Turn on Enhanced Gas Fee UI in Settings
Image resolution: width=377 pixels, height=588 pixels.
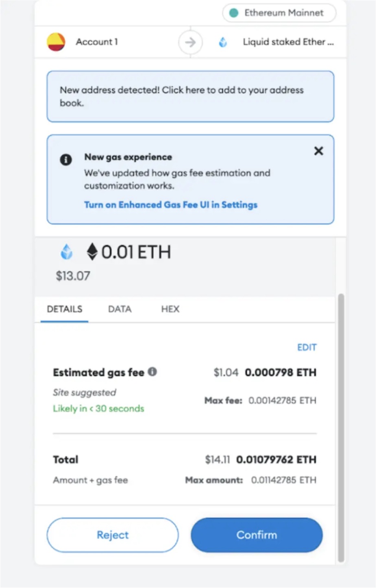point(170,205)
